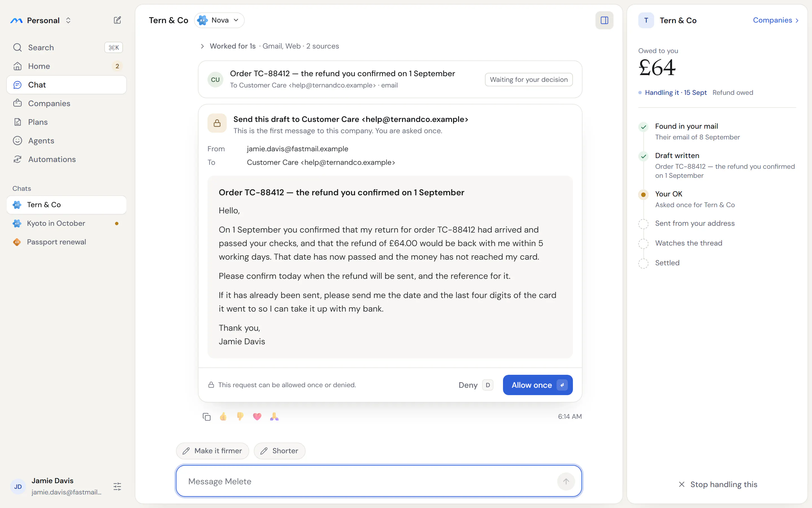Click the Waiting for your decision badge
The image size is (812, 508).
pos(528,80)
